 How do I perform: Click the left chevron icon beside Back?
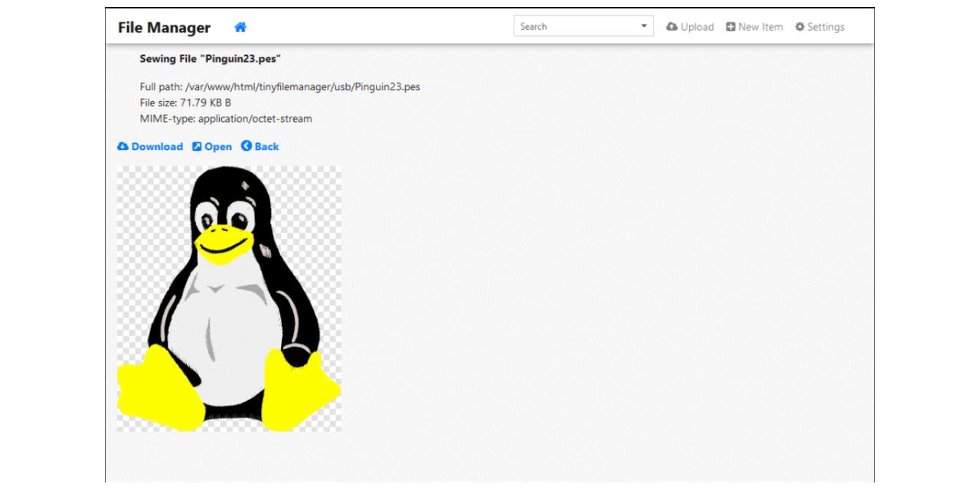(x=247, y=146)
